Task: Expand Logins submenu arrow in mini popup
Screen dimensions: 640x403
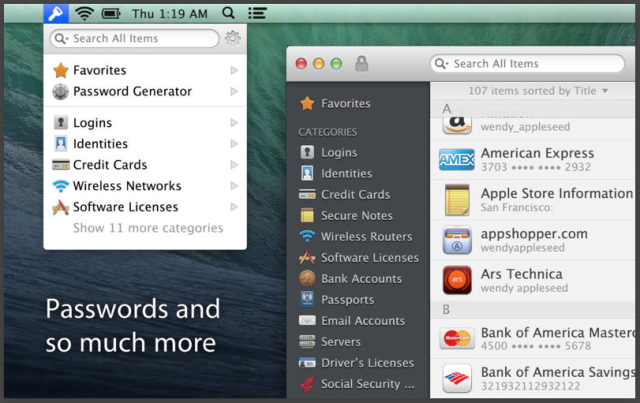Action: click(x=234, y=122)
